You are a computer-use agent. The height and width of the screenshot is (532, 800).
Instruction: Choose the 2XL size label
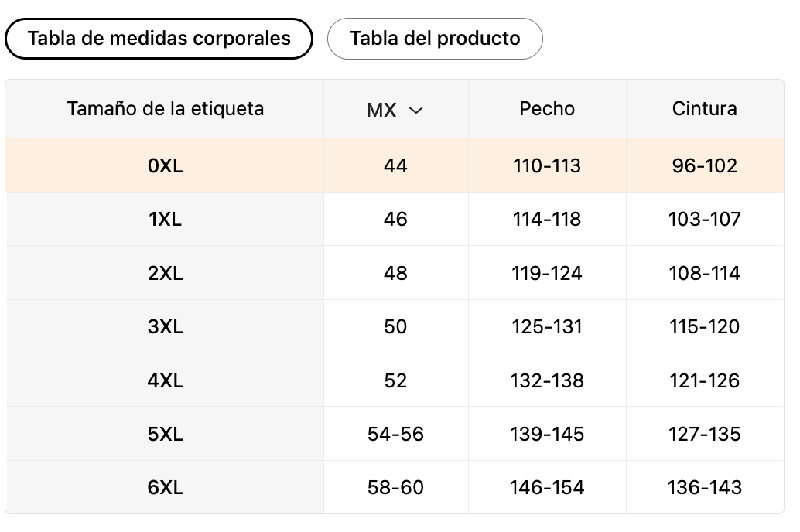click(165, 273)
